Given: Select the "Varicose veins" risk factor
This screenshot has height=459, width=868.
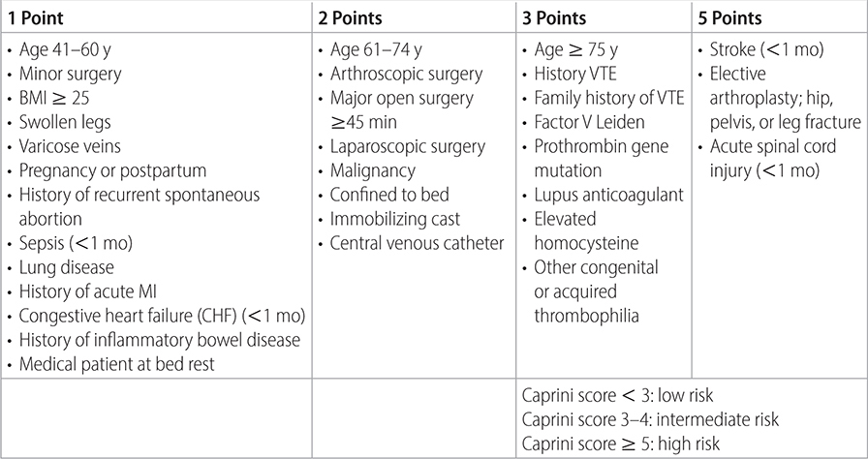Looking at the screenshot, I should click(x=70, y=146).
